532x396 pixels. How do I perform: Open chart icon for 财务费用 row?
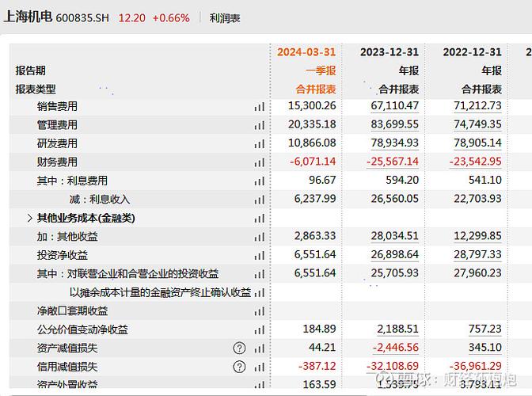pos(259,163)
